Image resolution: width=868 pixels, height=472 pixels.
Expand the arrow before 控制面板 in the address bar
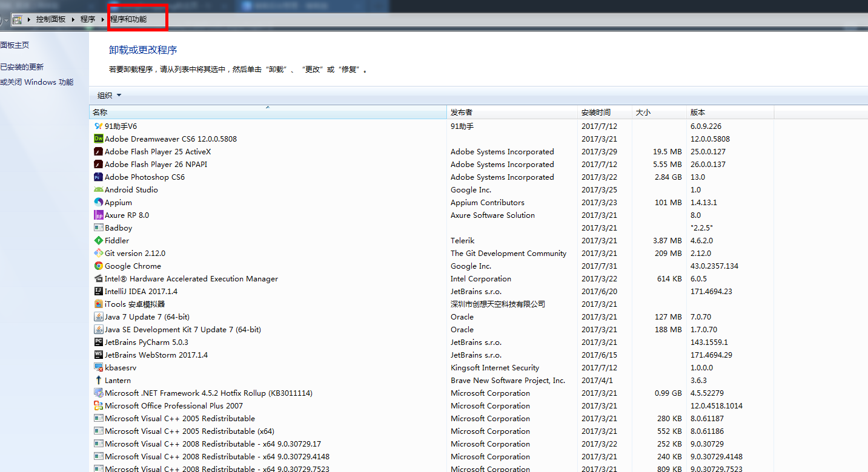point(29,19)
